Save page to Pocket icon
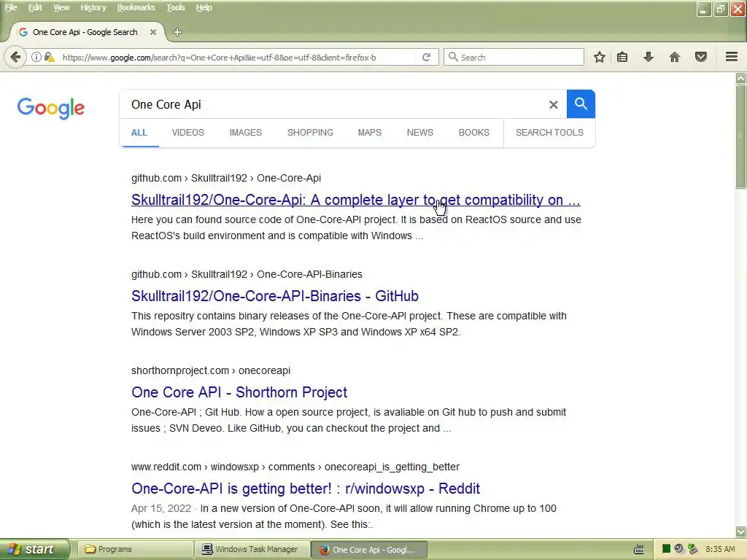This screenshot has width=747, height=560. pos(701,58)
